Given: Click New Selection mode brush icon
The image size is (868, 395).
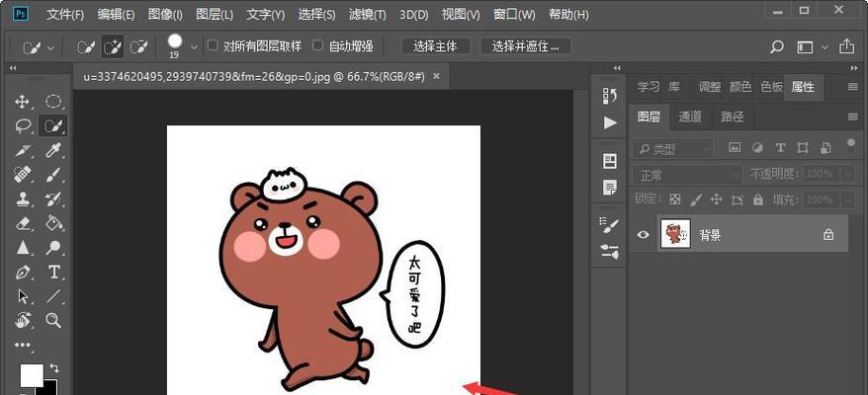Looking at the screenshot, I should (86, 47).
